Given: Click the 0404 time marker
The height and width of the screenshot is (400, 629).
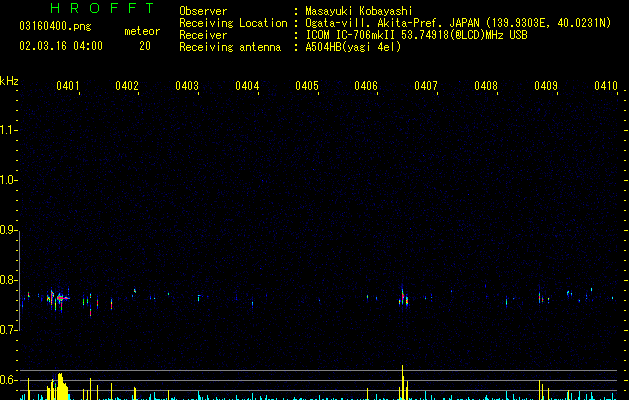Looking at the screenshot, I should pyautogui.click(x=247, y=86).
